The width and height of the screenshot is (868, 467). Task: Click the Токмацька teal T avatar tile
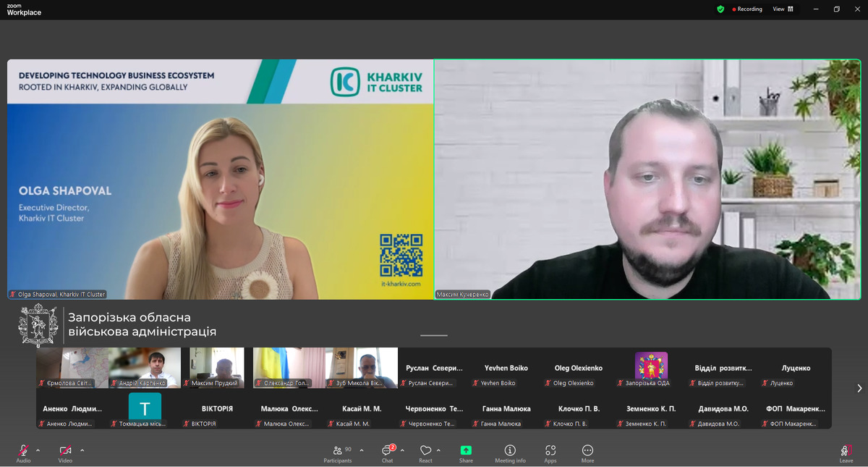coord(145,408)
